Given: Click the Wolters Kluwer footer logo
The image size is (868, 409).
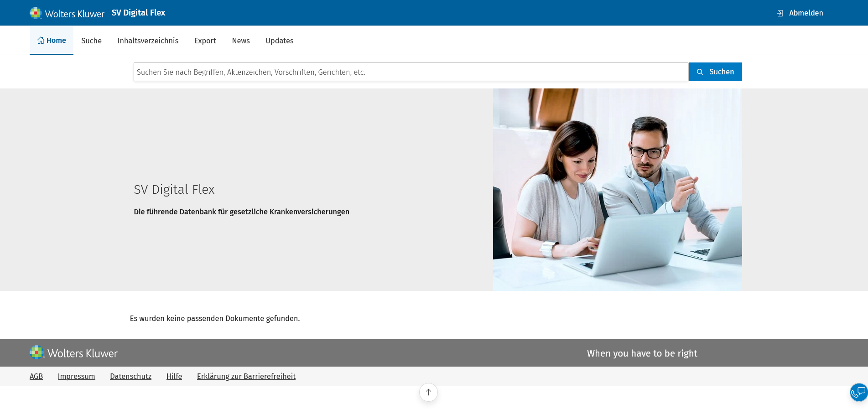Looking at the screenshot, I should [74, 353].
